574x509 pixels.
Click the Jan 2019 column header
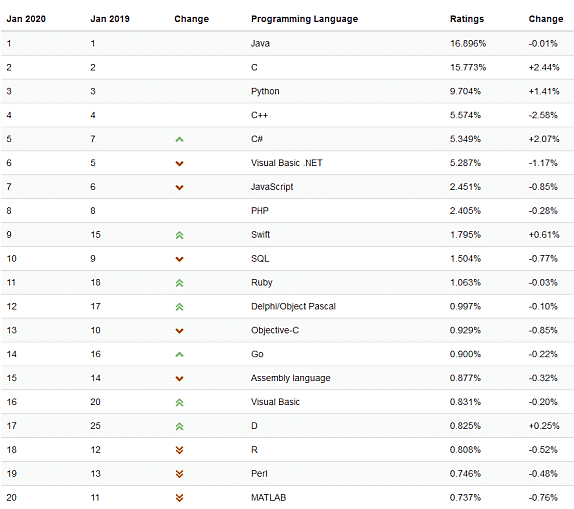110,19
